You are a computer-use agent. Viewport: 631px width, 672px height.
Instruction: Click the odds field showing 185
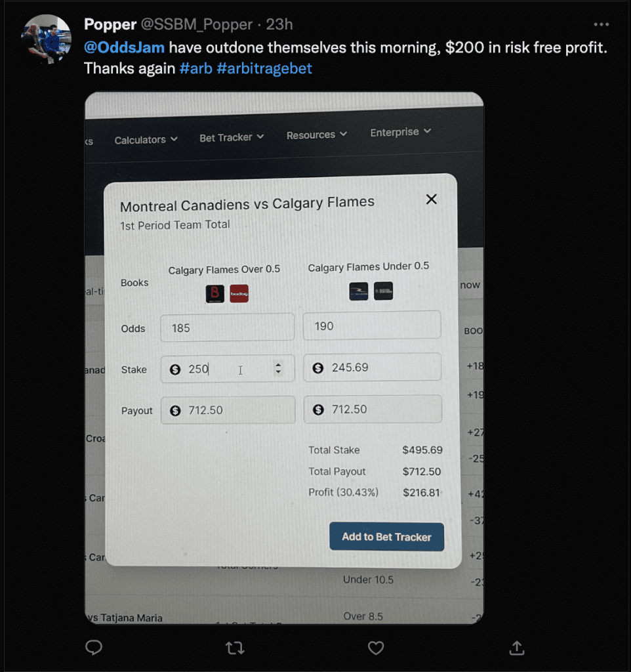[228, 327]
